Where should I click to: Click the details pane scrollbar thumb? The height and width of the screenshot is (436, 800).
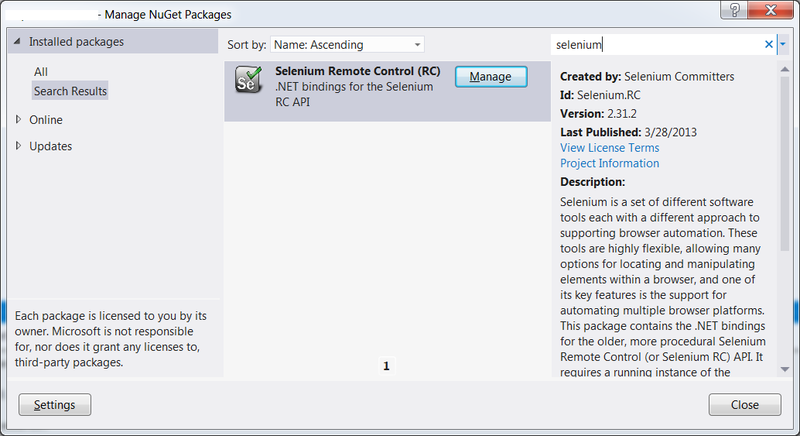(x=785, y=163)
